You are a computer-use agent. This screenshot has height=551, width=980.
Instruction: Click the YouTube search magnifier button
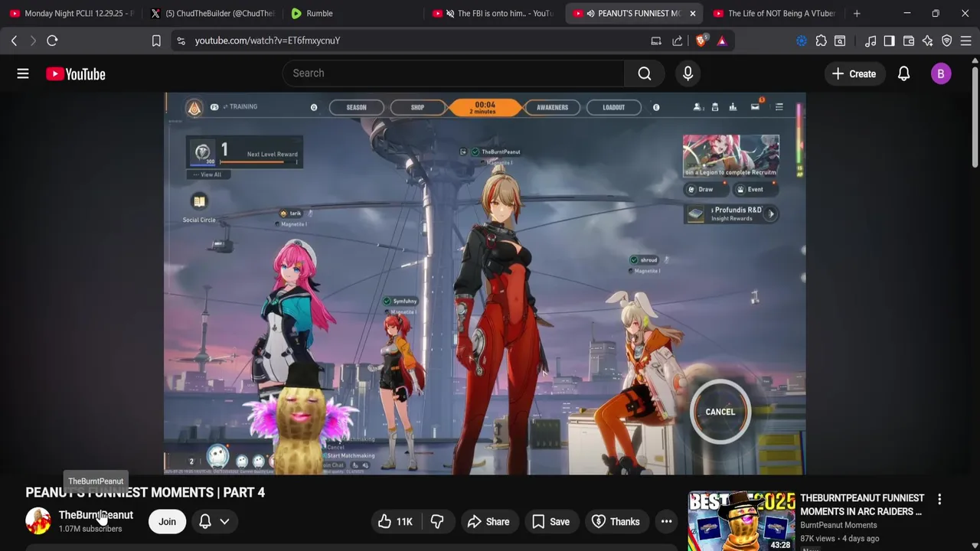pos(645,73)
